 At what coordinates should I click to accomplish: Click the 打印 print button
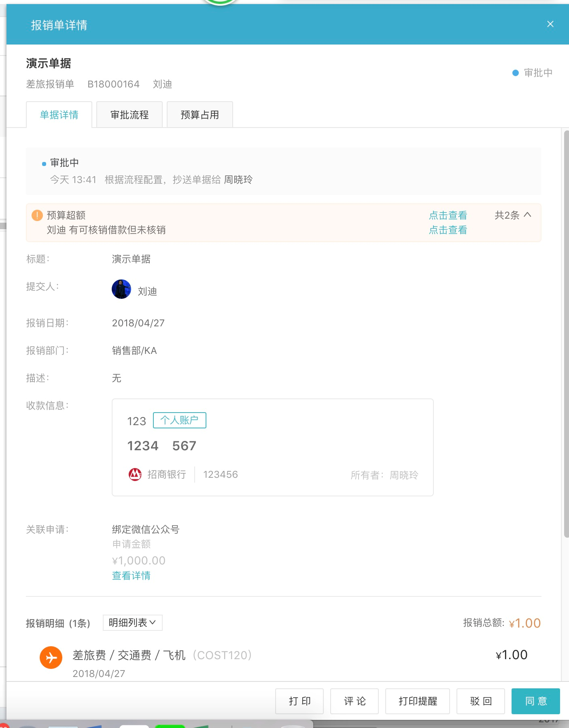tap(299, 701)
